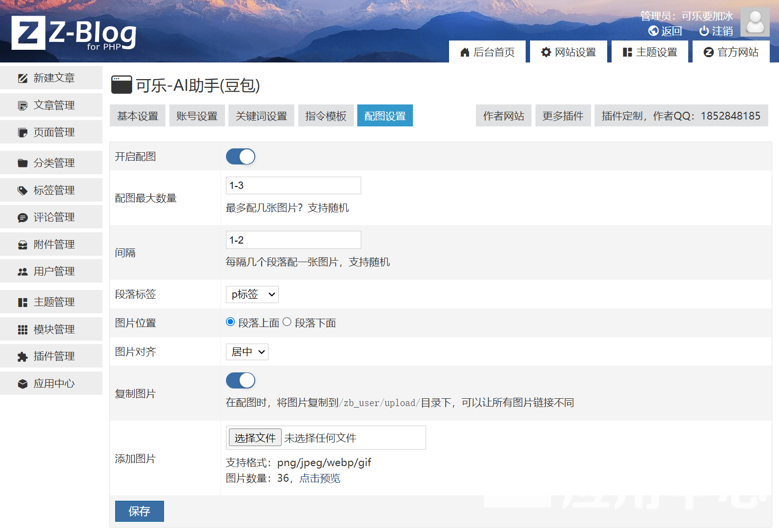This screenshot has height=532, width=779.
Task: Switch to the 账号设置 tab
Action: coord(197,116)
